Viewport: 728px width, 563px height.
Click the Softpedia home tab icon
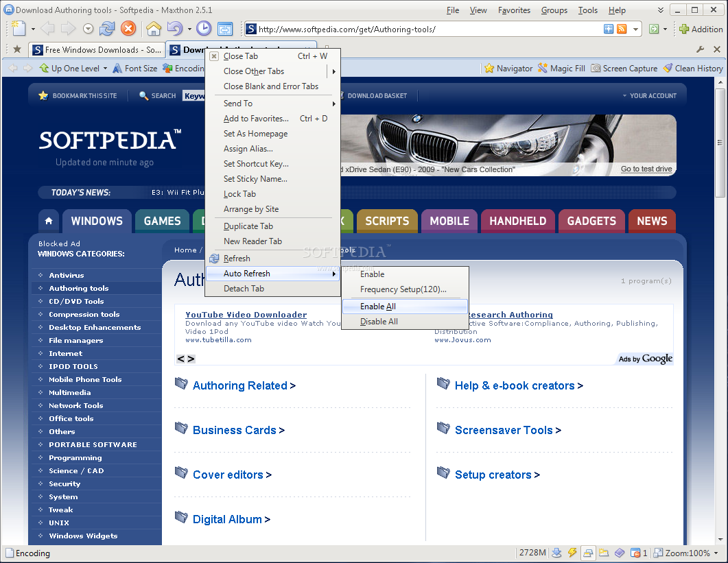49,221
